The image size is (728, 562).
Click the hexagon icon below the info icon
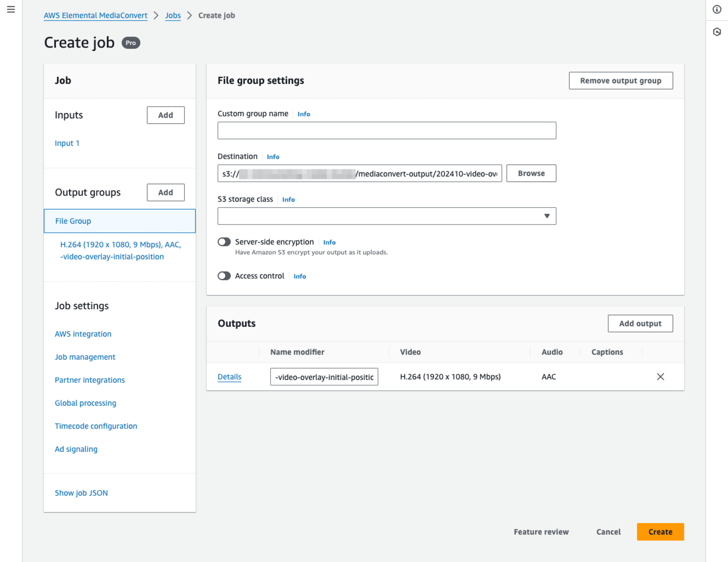(717, 32)
